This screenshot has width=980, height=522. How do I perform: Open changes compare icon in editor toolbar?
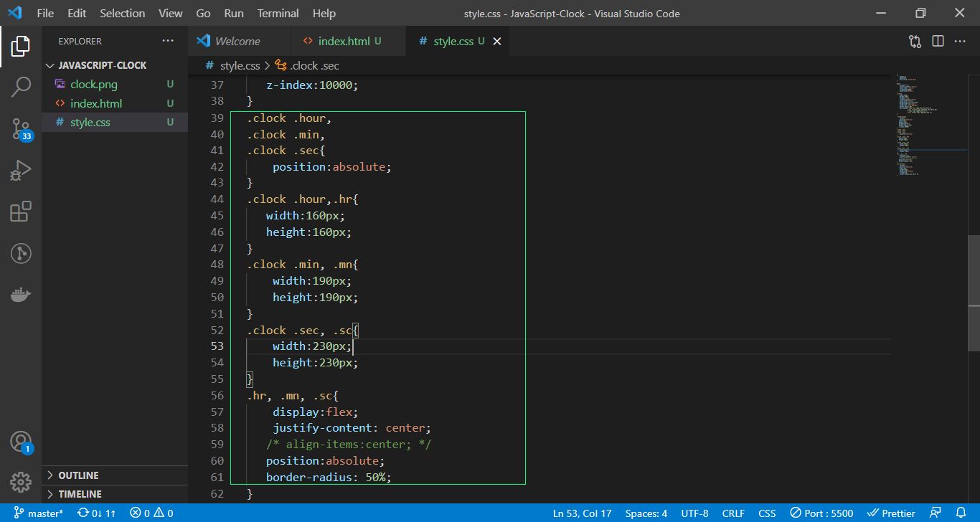(915, 41)
